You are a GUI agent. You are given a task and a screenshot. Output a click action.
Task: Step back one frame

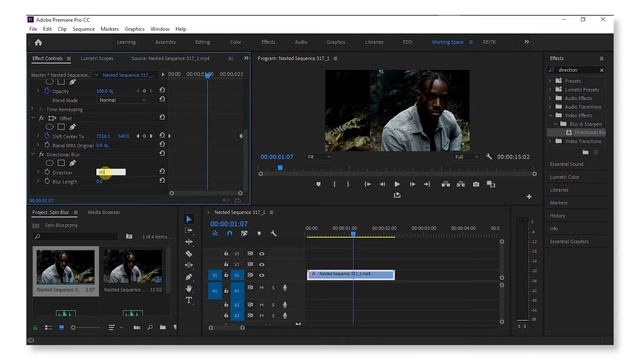[382, 184]
